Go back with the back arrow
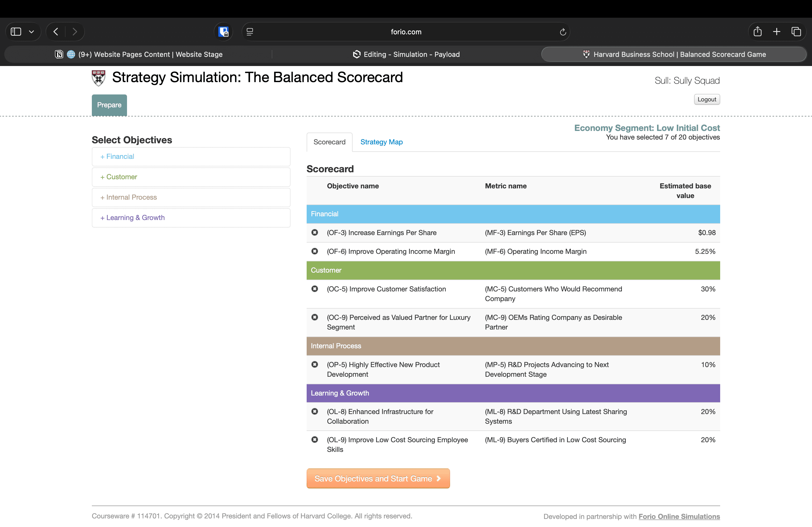This screenshot has width=812, height=527. click(56, 32)
